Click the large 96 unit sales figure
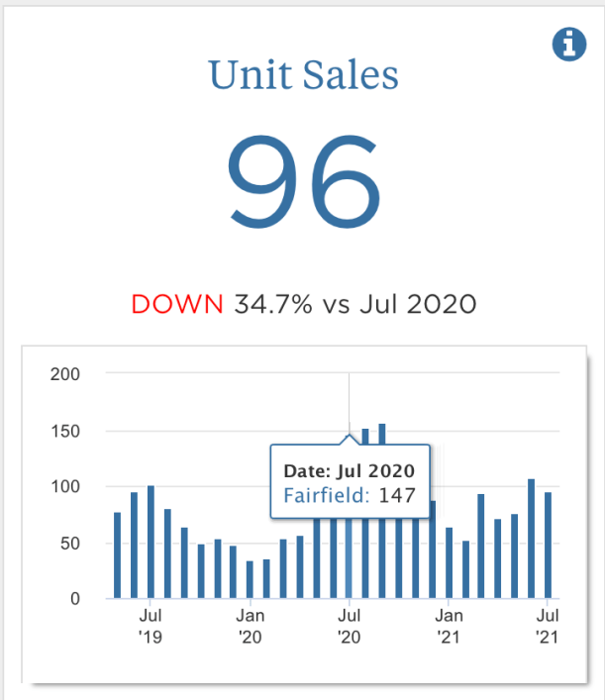This screenshot has height=700, width=605. tap(303, 178)
